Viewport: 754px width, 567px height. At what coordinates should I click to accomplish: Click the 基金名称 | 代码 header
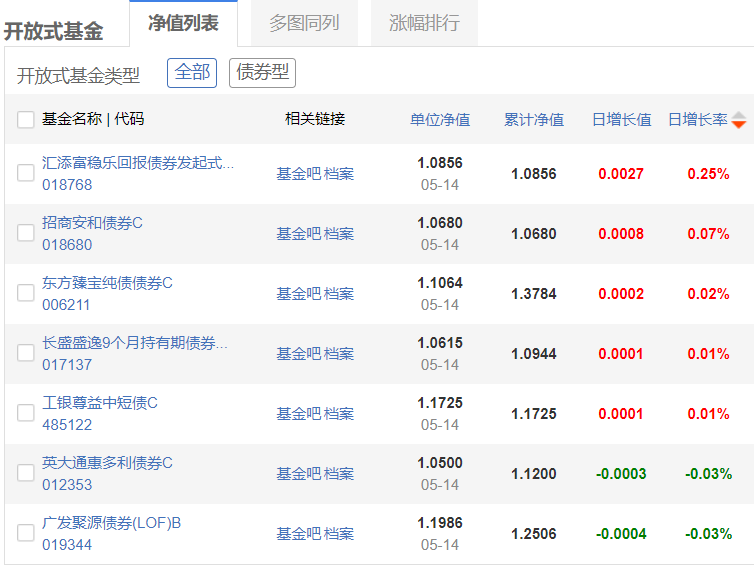point(93,119)
